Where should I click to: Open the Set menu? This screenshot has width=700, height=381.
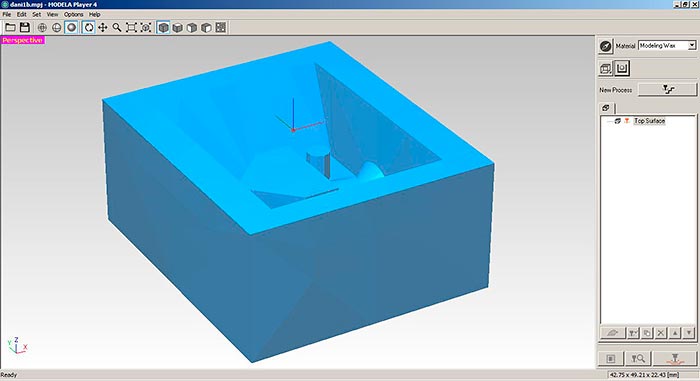pos(37,14)
